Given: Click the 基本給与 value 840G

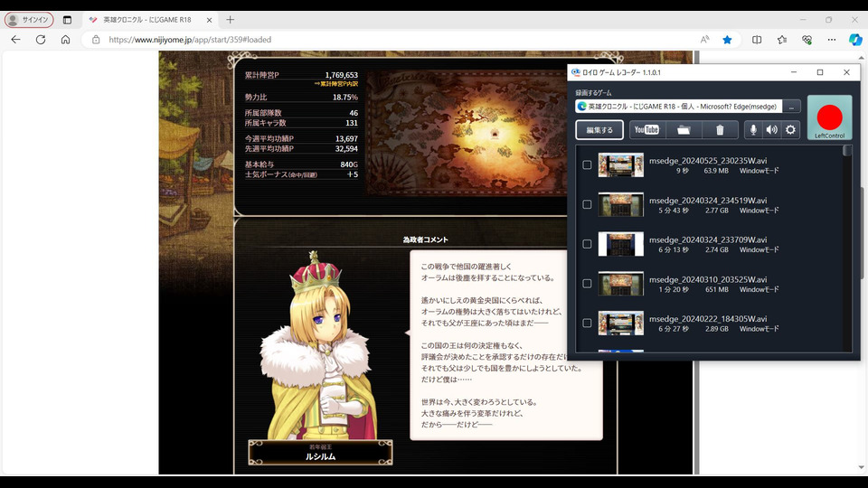Looking at the screenshot, I should 349,164.
